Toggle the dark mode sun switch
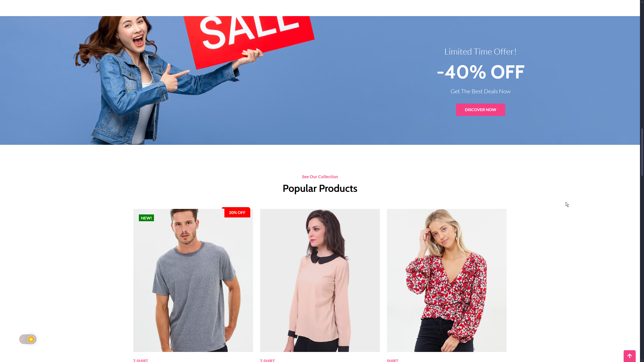 [28, 339]
